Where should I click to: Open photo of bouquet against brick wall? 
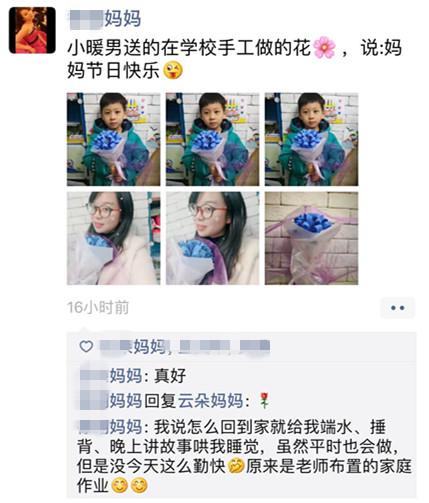point(311,238)
